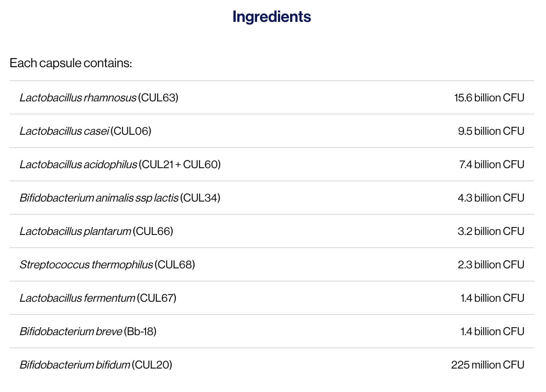Click the 225 million CFU value
Viewport: 546px width, 392px height.
pyautogui.click(x=487, y=365)
